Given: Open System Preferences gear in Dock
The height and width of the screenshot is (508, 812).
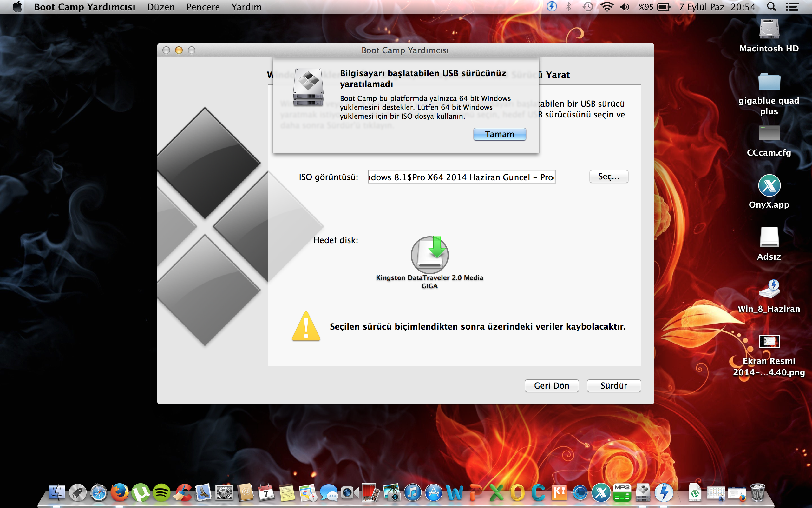Looking at the screenshot, I should pyautogui.click(x=224, y=493).
